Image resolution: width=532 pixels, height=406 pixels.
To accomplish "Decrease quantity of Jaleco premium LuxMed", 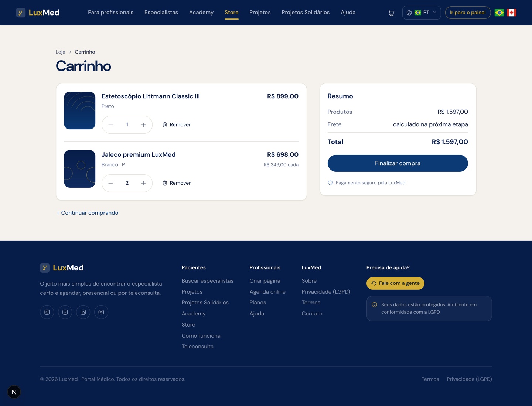I will click(110, 183).
